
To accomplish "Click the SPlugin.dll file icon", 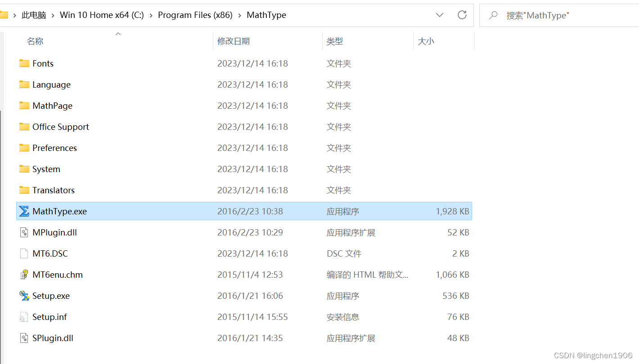I will click(24, 338).
